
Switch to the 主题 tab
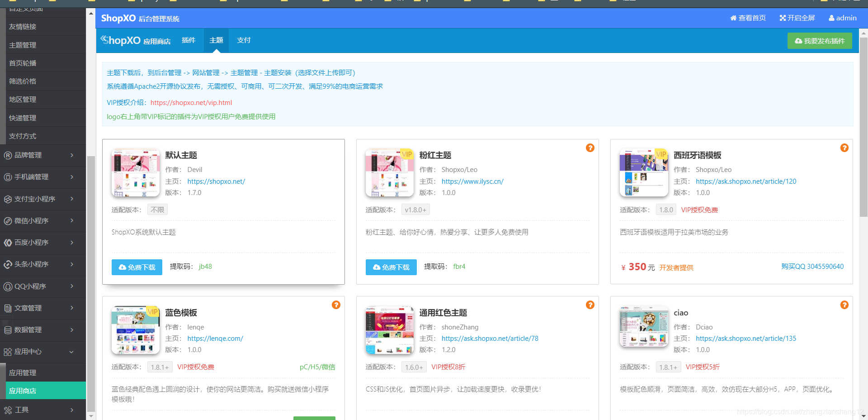tap(216, 40)
